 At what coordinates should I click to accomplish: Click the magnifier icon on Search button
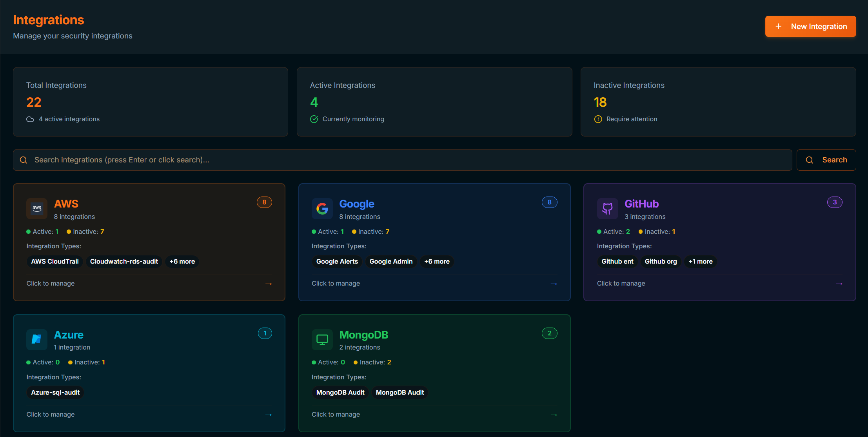[x=810, y=160]
